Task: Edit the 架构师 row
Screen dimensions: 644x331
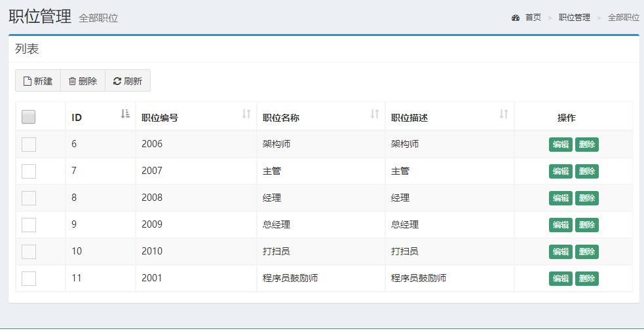Action: [561, 145]
